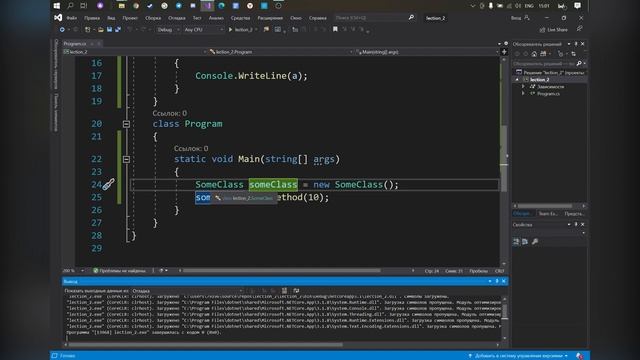Open the Правка menu
Image resolution: width=640 pixels, height=360 pixels.
coord(92,18)
